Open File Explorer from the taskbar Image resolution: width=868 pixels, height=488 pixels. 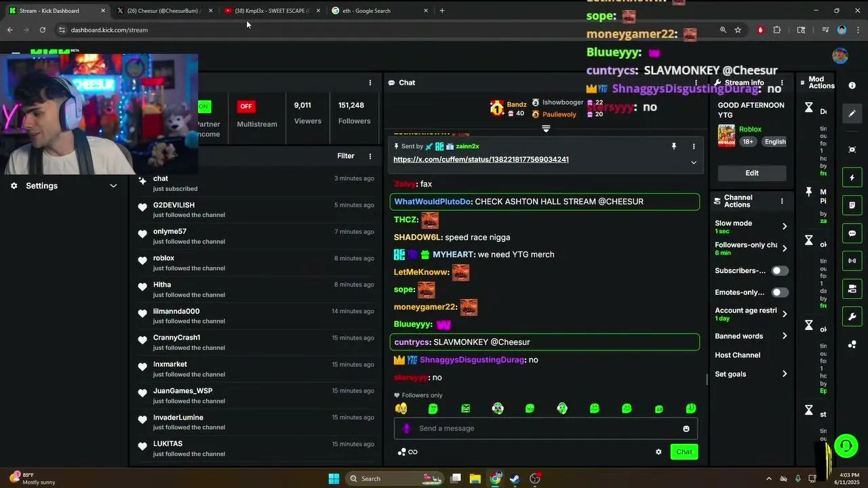click(475, 479)
